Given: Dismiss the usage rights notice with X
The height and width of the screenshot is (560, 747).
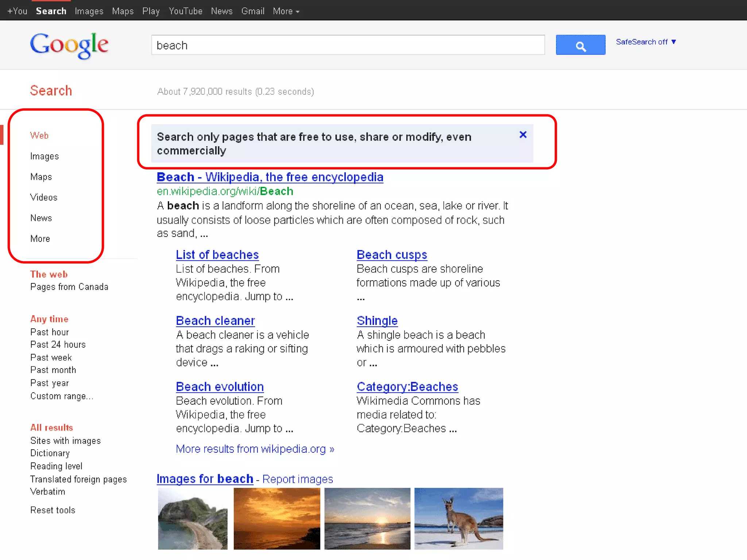Looking at the screenshot, I should click(523, 135).
